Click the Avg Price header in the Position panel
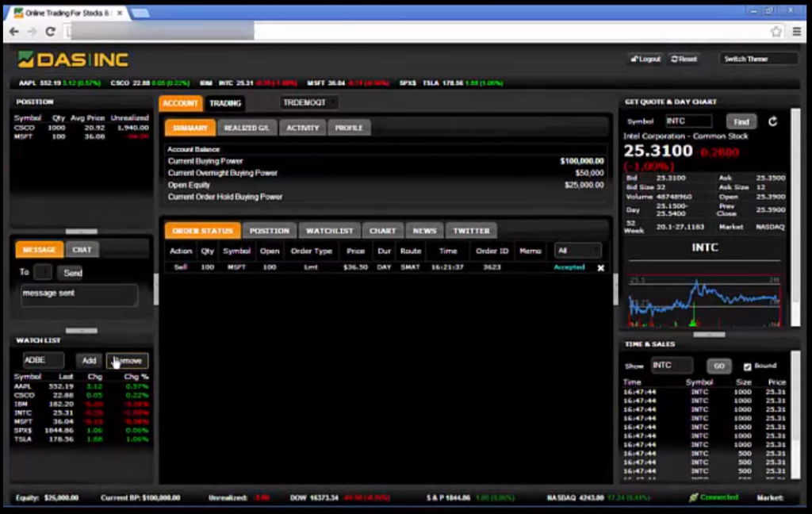812x514 pixels. coord(87,118)
